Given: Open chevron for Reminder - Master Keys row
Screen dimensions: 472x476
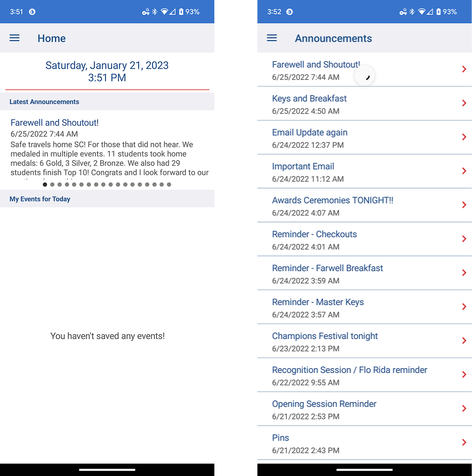Looking at the screenshot, I should click(464, 307).
